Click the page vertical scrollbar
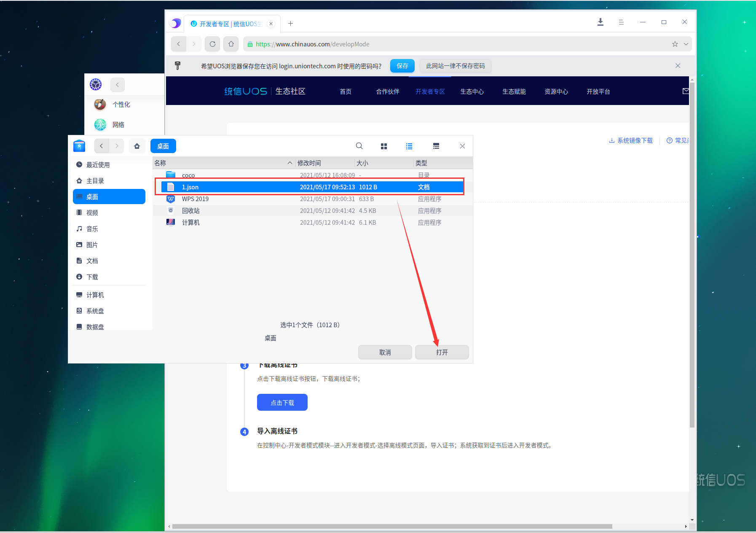756x533 pixels. 692,255
